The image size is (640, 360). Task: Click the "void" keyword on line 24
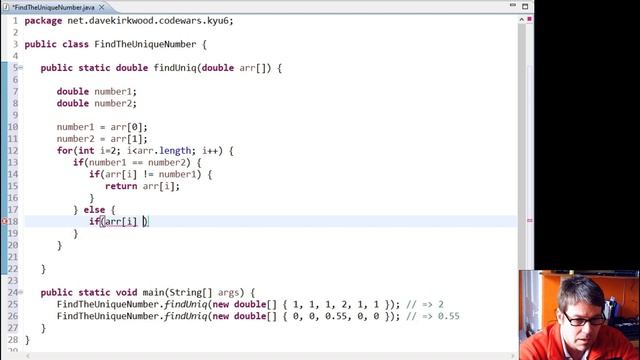tap(126, 292)
